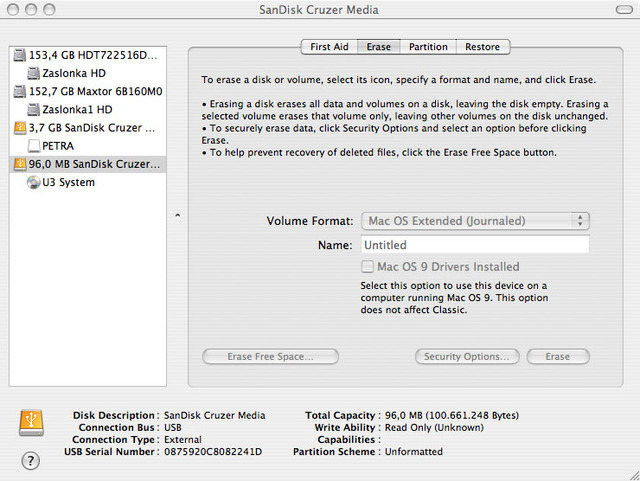The width and height of the screenshot is (640, 481).
Task: Click the Connection Type value External
Action: tap(183, 440)
